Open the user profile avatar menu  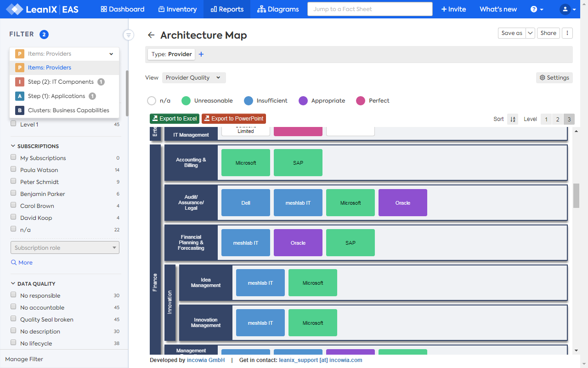[x=568, y=9]
